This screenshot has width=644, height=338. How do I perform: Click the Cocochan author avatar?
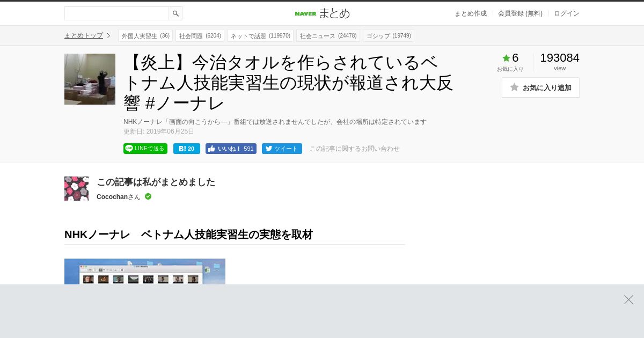point(76,188)
